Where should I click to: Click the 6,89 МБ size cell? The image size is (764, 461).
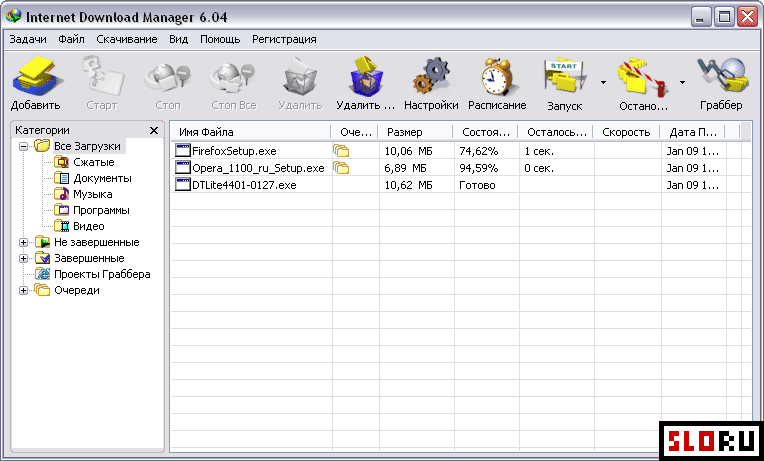(405, 168)
